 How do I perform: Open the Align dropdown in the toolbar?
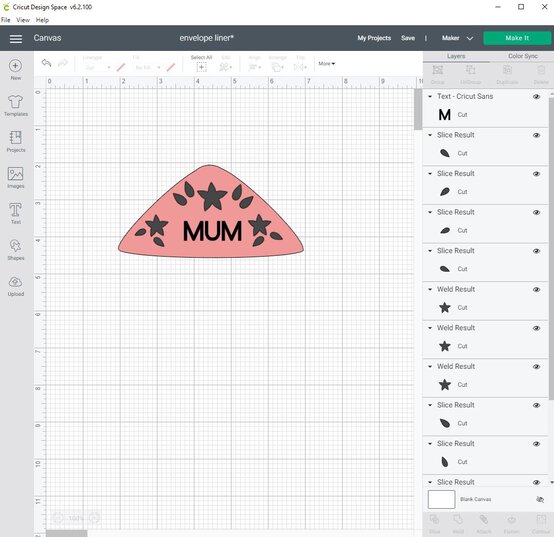click(x=254, y=67)
